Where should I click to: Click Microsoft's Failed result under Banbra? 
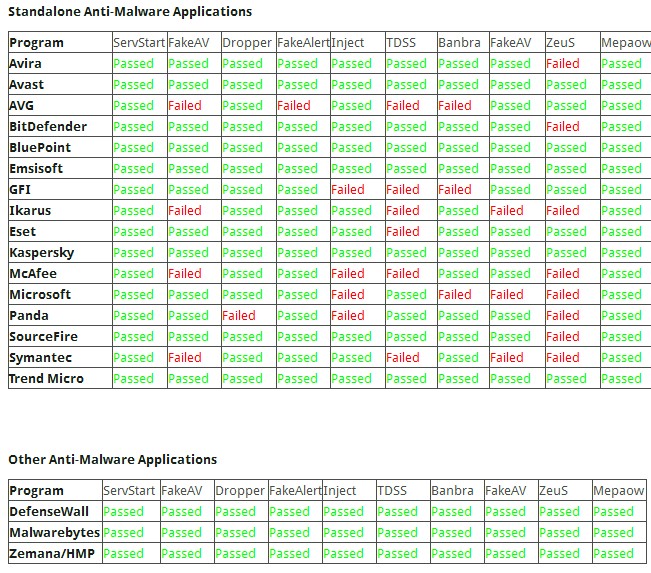(455, 294)
